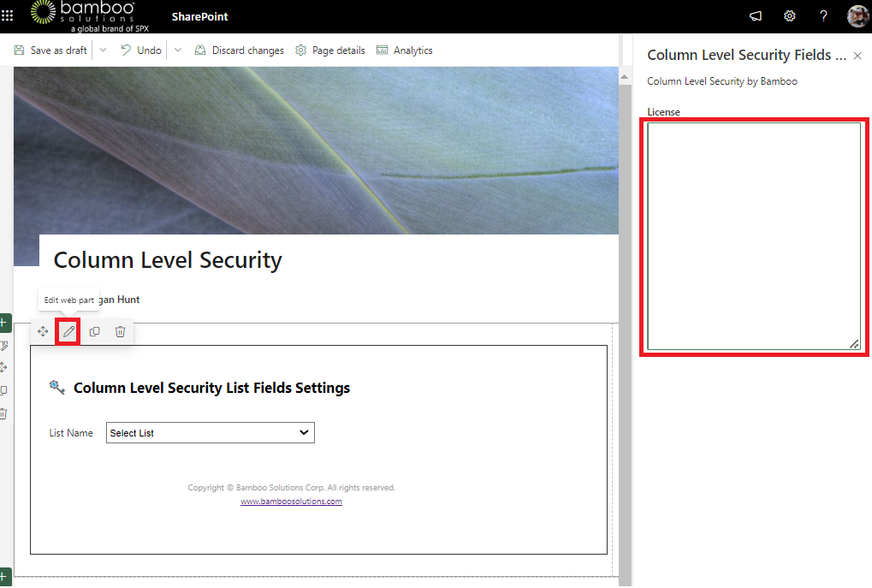Viewport: 872px width, 588px height.
Task: Open the user profile avatar
Action: tap(857, 16)
